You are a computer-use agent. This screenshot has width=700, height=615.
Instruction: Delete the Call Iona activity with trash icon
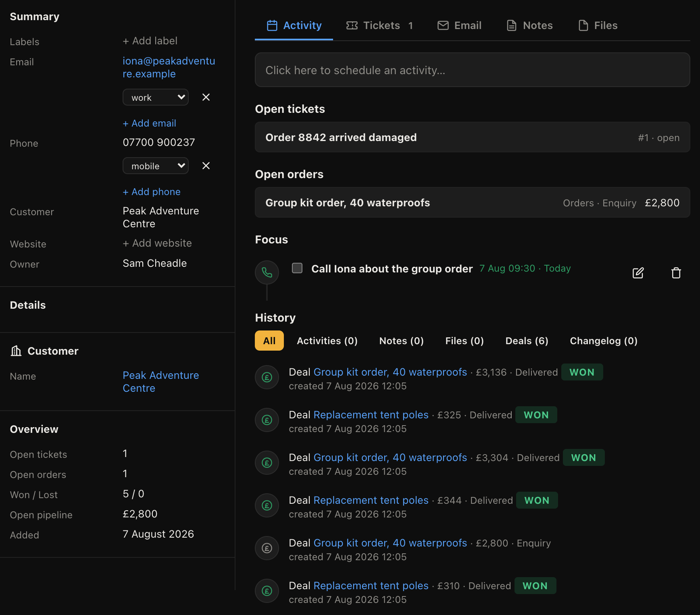(676, 273)
